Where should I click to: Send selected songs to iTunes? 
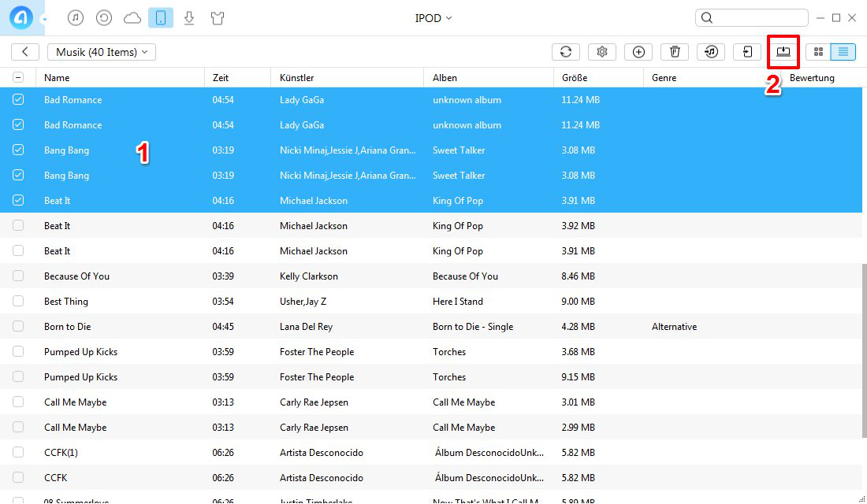[x=711, y=52]
